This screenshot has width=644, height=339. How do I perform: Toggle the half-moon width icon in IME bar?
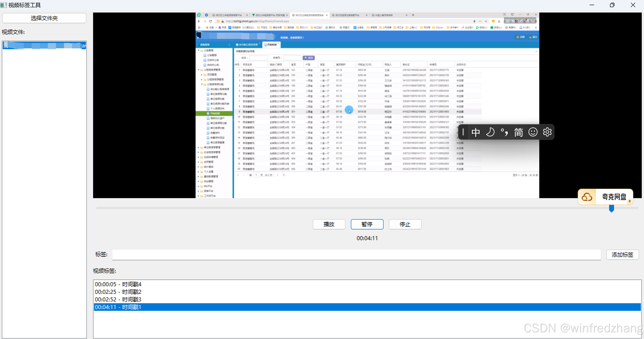490,132
